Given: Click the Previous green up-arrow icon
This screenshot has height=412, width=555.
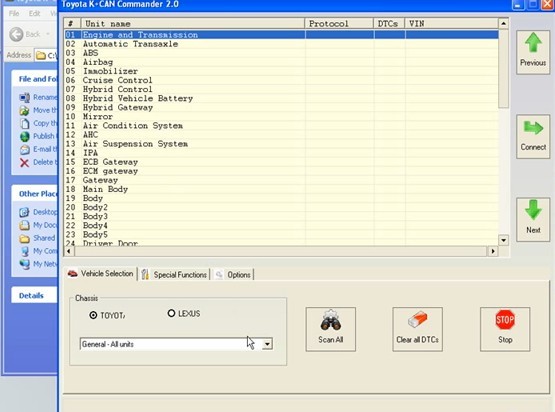Looking at the screenshot, I should pyautogui.click(x=533, y=43).
